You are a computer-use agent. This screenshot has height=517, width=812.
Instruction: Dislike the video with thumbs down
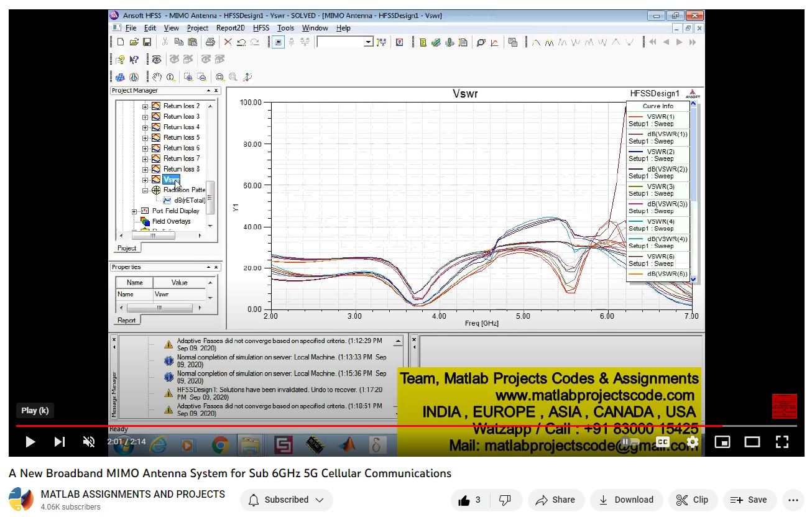pos(505,500)
